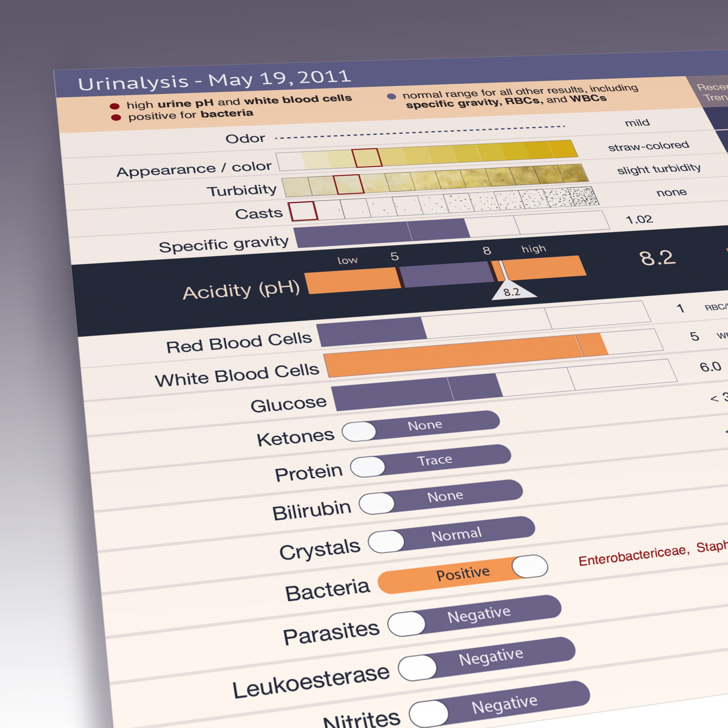Select the highlighted straw-colored color swatch
Image resolution: width=728 pixels, height=728 pixels.
tap(367, 157)
